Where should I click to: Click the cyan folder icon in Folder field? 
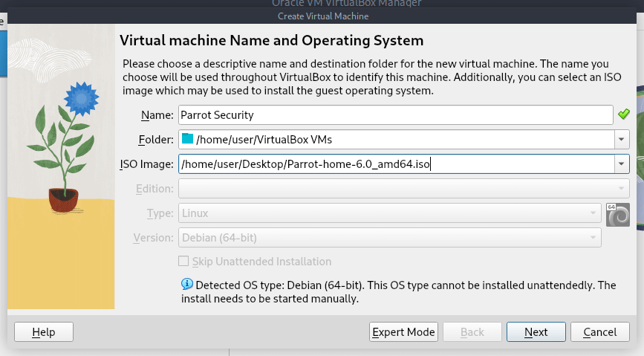pos(187,139)
